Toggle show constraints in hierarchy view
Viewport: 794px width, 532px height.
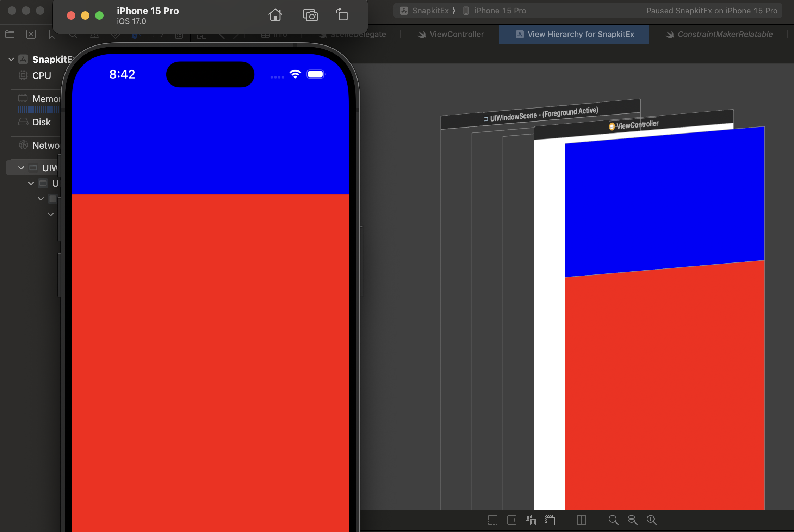tap(511, 520)
